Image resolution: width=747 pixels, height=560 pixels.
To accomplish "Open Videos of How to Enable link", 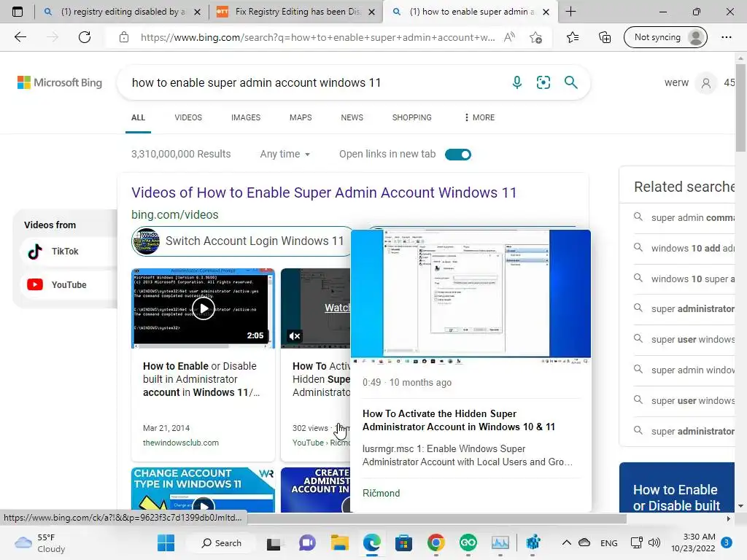I will [324, 192].
